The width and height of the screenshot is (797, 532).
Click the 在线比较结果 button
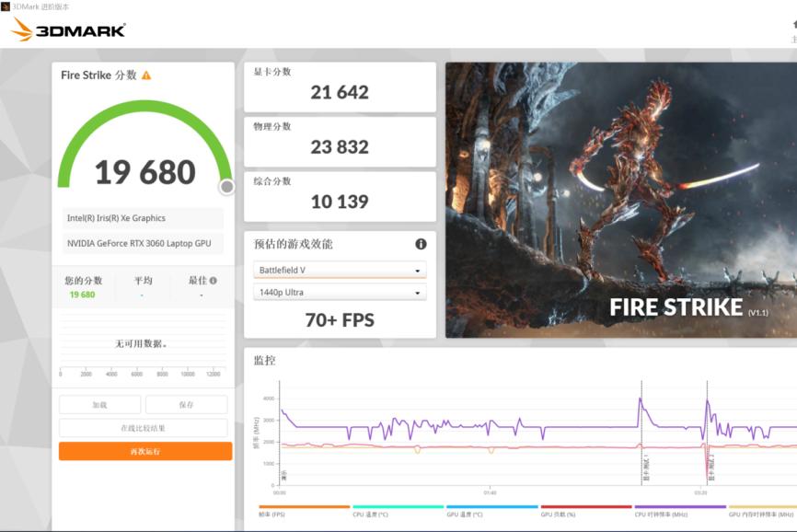[143, 427]
